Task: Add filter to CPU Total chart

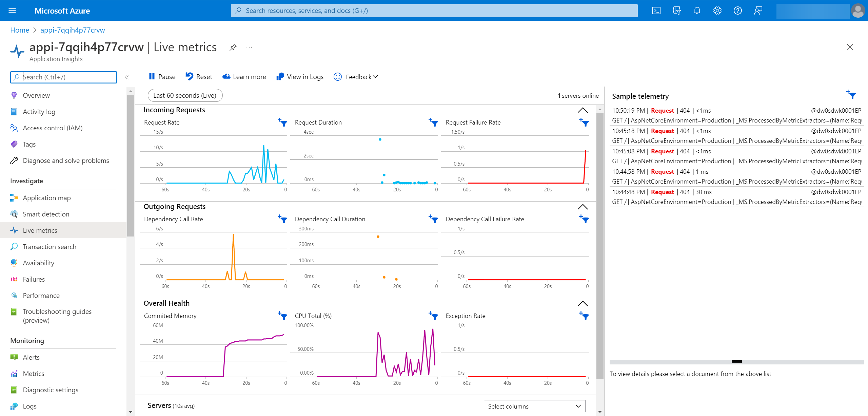Action: tap(433, 316)
